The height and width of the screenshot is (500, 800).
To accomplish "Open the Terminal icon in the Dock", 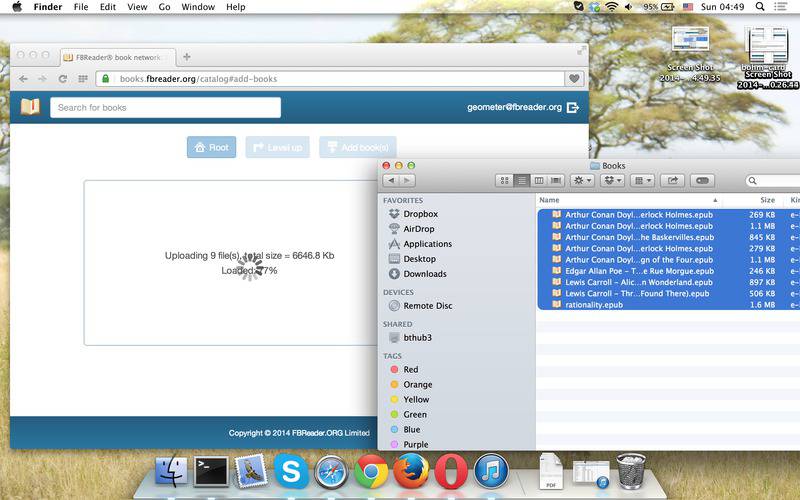I will pyautogui.click(x=211, y=471).
